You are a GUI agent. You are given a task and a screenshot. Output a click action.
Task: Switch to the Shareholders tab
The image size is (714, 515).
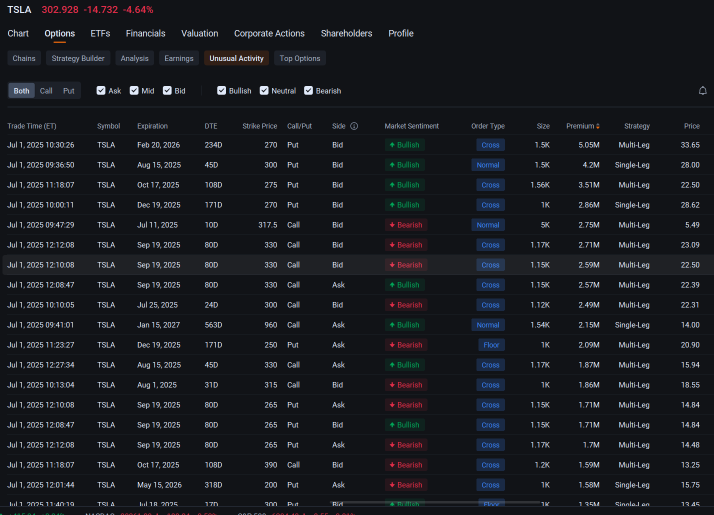pyautogui.click(x=347, y=33)
